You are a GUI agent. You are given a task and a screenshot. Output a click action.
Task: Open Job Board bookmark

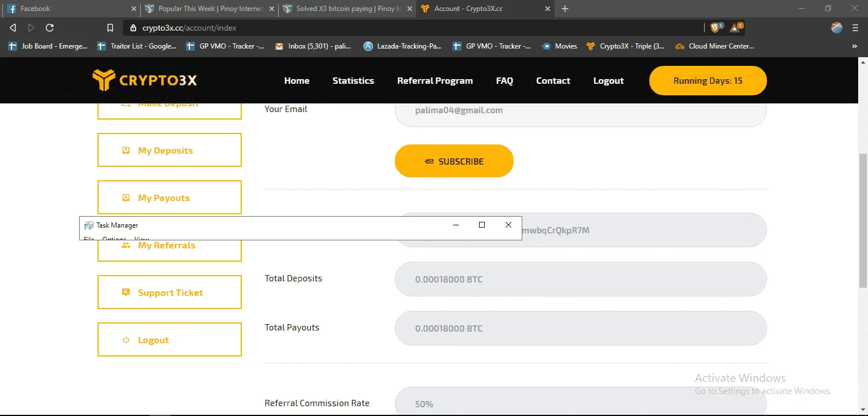point(48,46)
